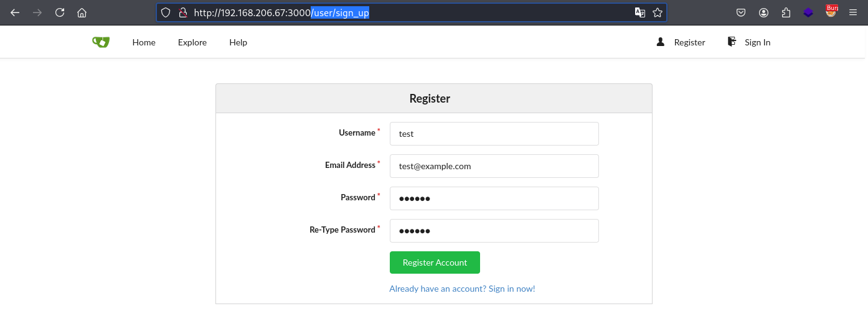Focus the Username input field
Viewport: 868px width, 311px height.
tap(494, 134)
